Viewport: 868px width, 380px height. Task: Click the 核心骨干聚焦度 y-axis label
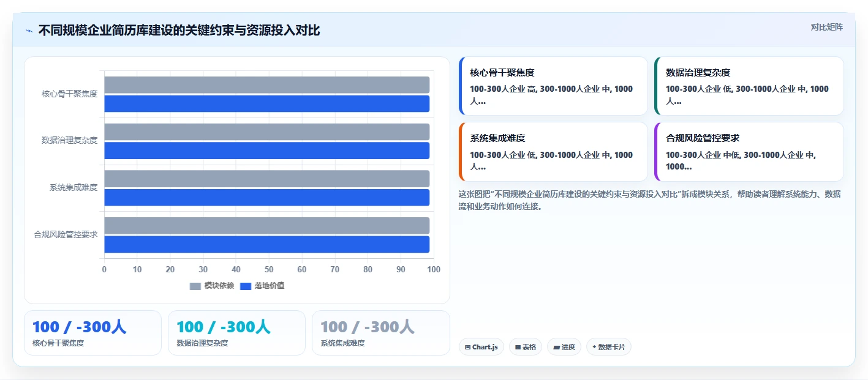coord(69,94)
